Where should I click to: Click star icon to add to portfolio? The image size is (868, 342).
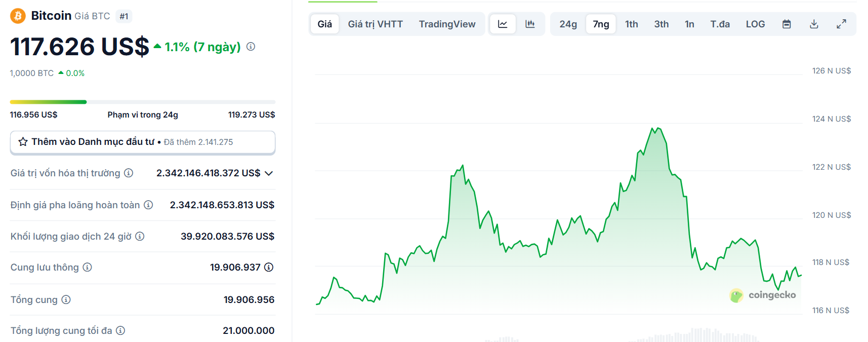[x=23, y=142]
